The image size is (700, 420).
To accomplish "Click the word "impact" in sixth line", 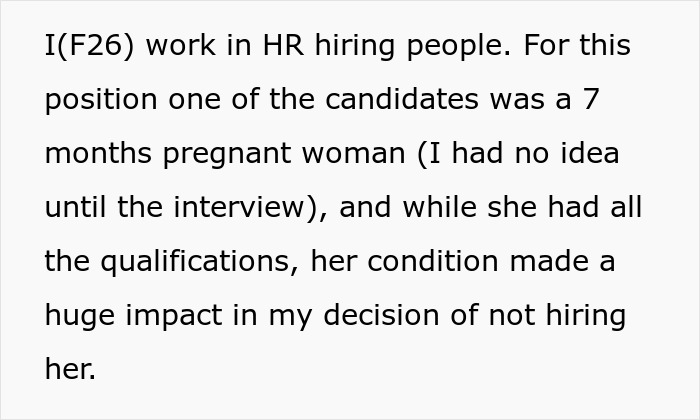I will (174, 317).
